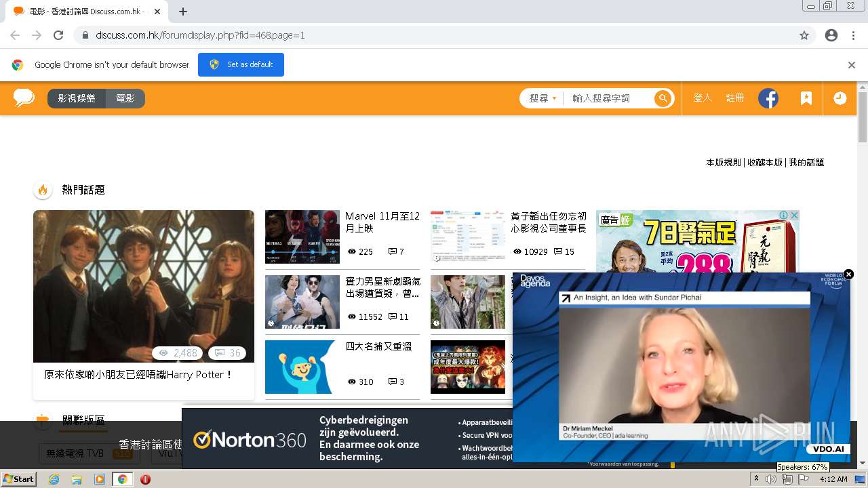Viewport: 868px width, 488px height.
Task: Open the 本版規則 link
Action: click(724, 163)
